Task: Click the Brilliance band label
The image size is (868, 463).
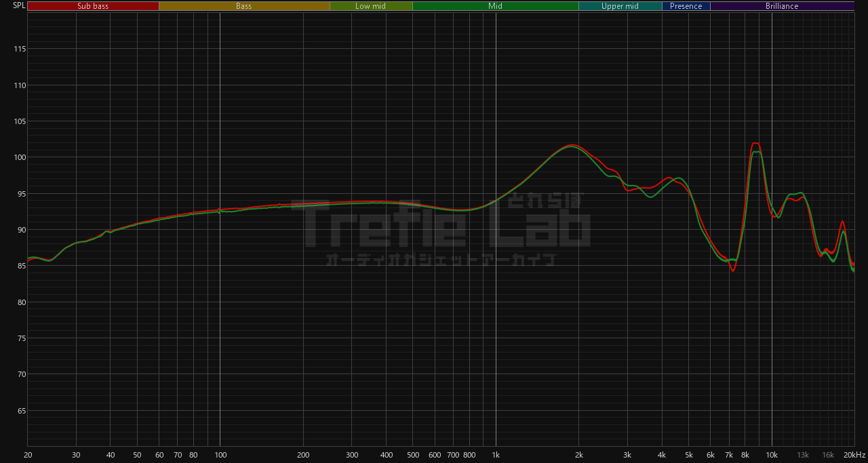Action: pos(782,6)
